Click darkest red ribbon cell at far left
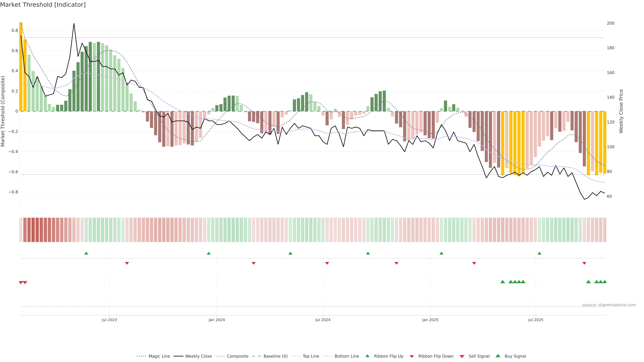The image size is (644, 362). click(x=33, y=230)
